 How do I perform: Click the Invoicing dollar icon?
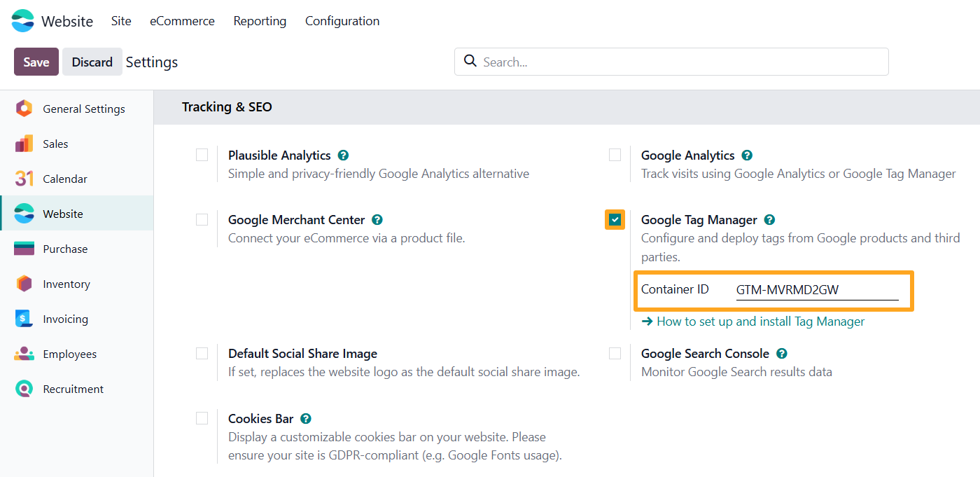pos(24,319)
